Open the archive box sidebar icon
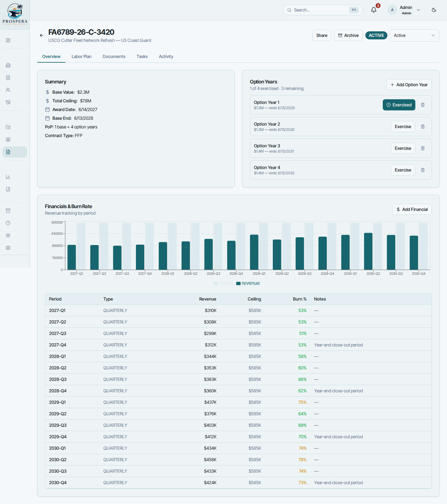 (8, 211)
